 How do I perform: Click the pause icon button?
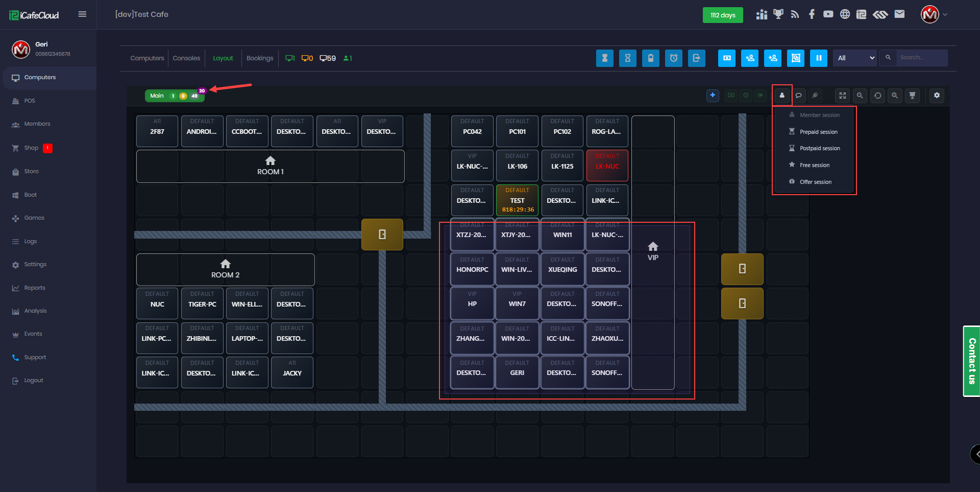coord(818,58)
